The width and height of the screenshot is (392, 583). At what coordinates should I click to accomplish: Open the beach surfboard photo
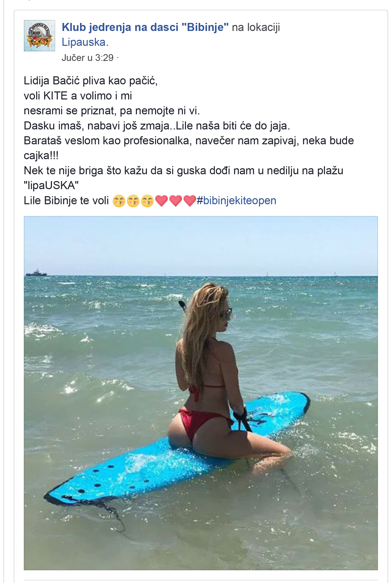point(201,393)
